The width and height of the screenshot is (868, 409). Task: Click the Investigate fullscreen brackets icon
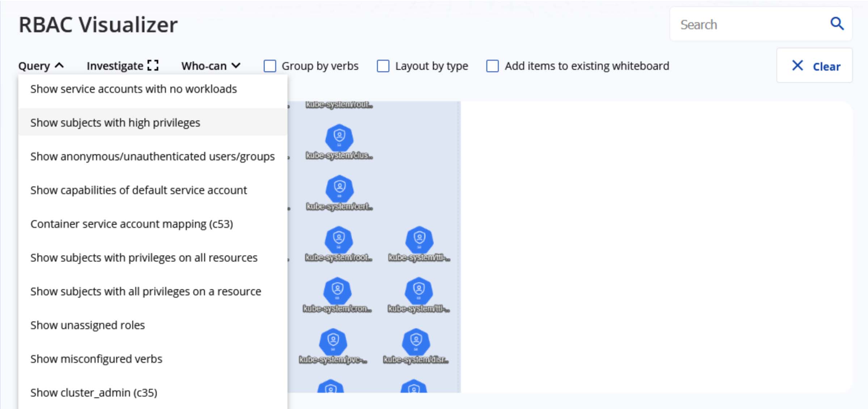(153, 66)
